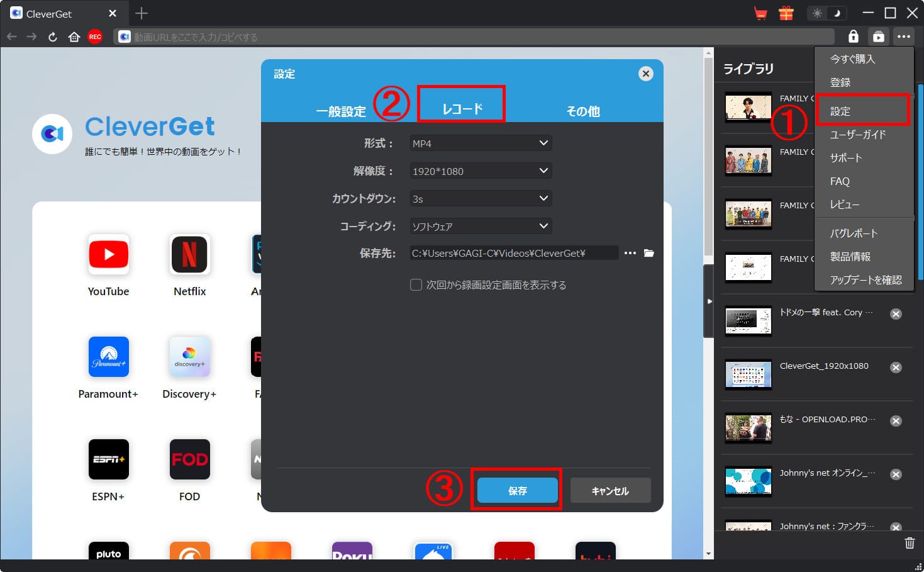Close the settings dialog with X
924x572 pixels.
[x=646, y=74]
